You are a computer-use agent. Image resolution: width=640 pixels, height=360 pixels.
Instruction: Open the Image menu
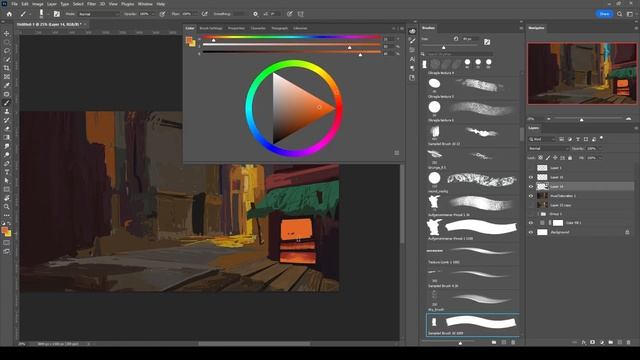pos(38,4)
